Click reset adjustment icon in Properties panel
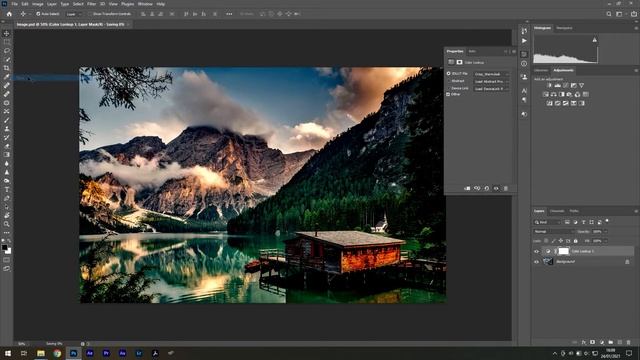Viewport: 640px width, 360px height. click(x=487, y=188)
